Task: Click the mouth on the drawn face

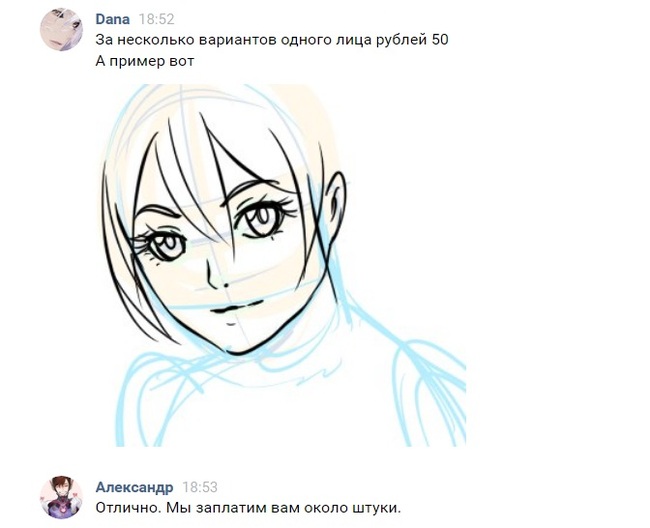Action: [x=236, y=308]
